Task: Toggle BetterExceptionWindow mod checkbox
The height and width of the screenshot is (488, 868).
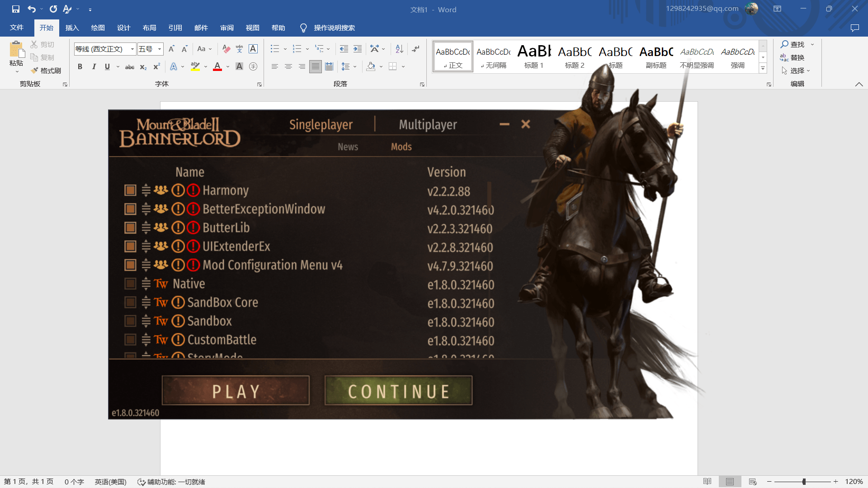Action: coord(130,209)
